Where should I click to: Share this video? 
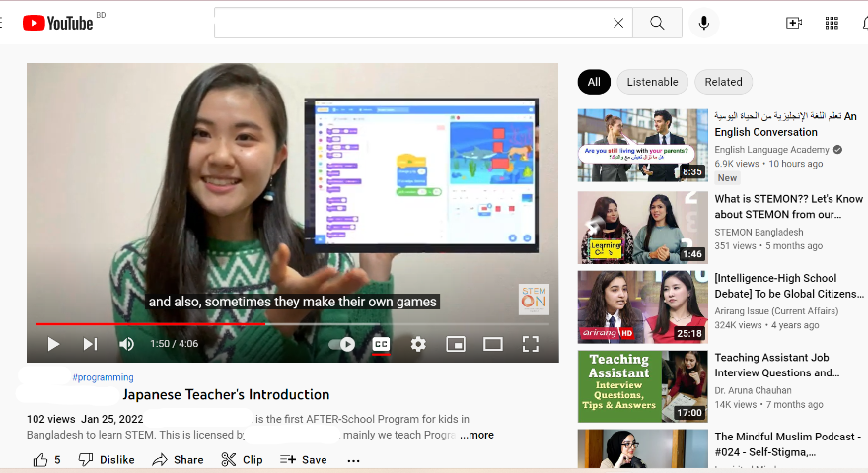(x=178, y=460)
